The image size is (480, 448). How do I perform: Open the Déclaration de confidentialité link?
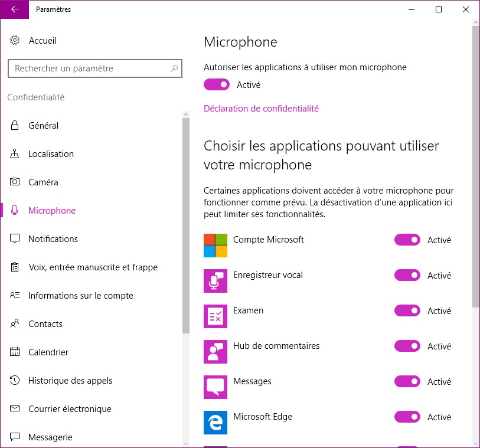261,109
